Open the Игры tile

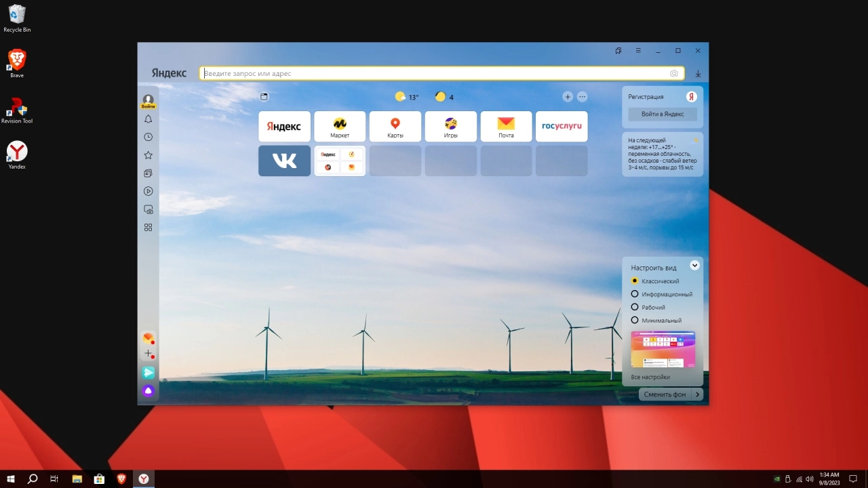pos(451,127)
